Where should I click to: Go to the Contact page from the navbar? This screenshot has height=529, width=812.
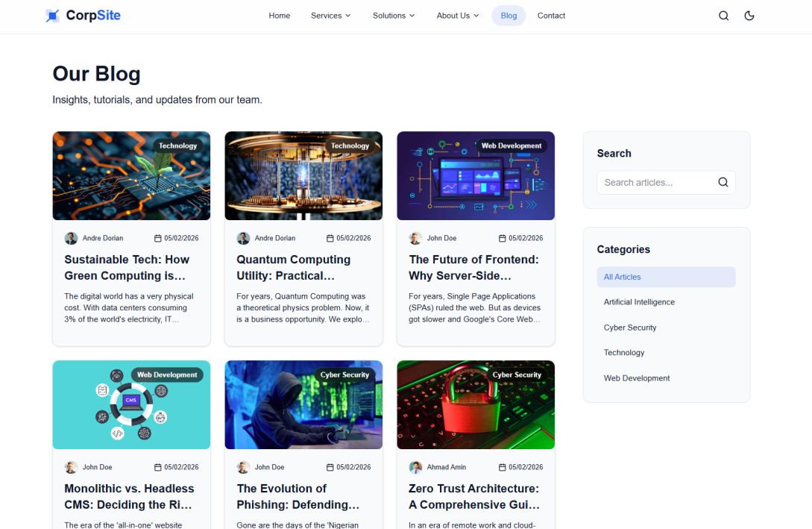pos(551,15)
